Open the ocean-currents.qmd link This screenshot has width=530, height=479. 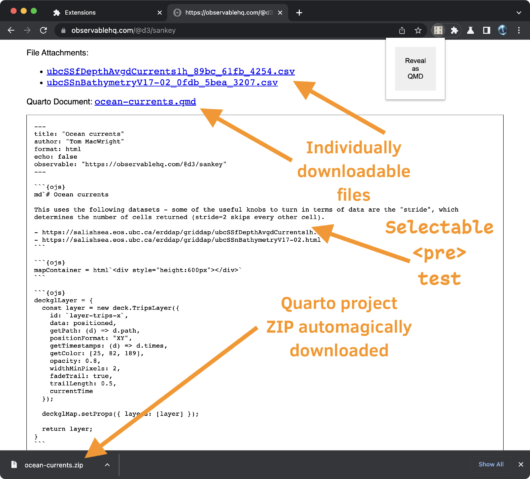point(145,102)
